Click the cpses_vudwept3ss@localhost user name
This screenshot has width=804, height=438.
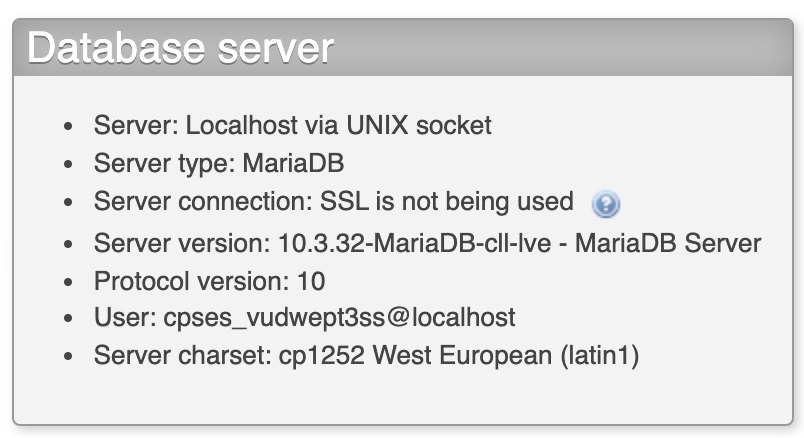pos(339,317)
